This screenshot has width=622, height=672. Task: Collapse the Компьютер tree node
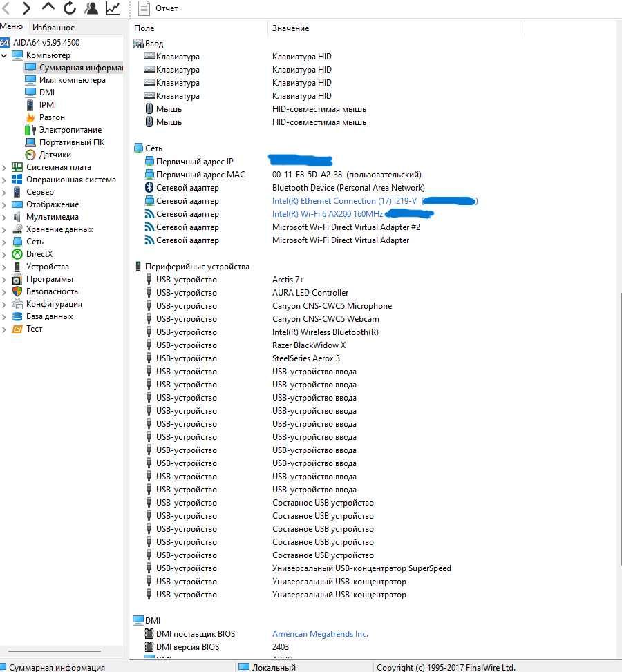[x=4, y=55]
